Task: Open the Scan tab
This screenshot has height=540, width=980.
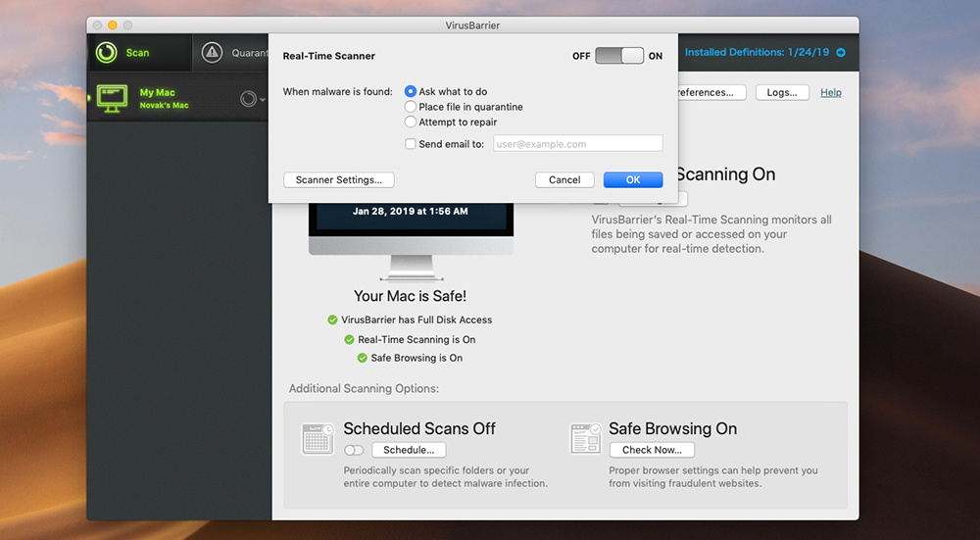Action: [139, 53]
